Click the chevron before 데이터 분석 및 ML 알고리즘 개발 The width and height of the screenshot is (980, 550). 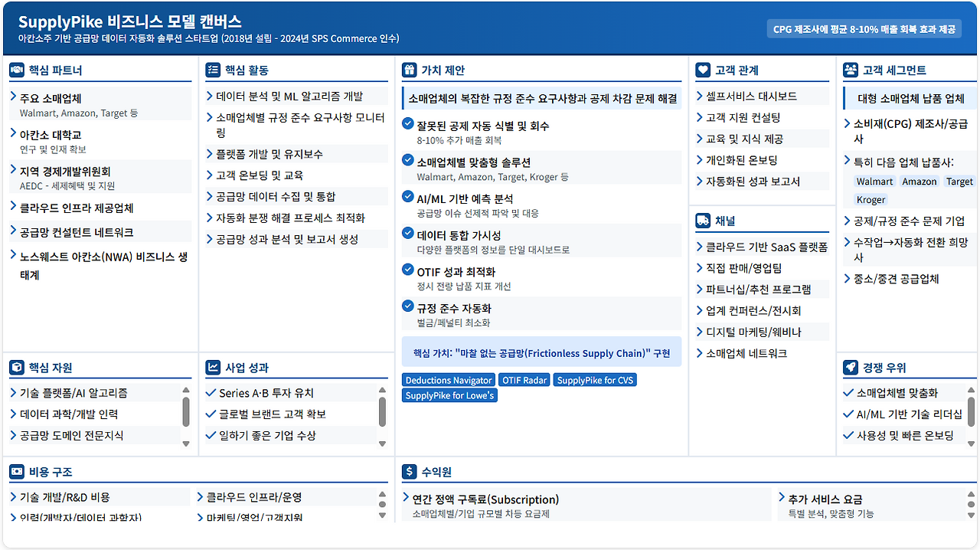click(210, 97)
